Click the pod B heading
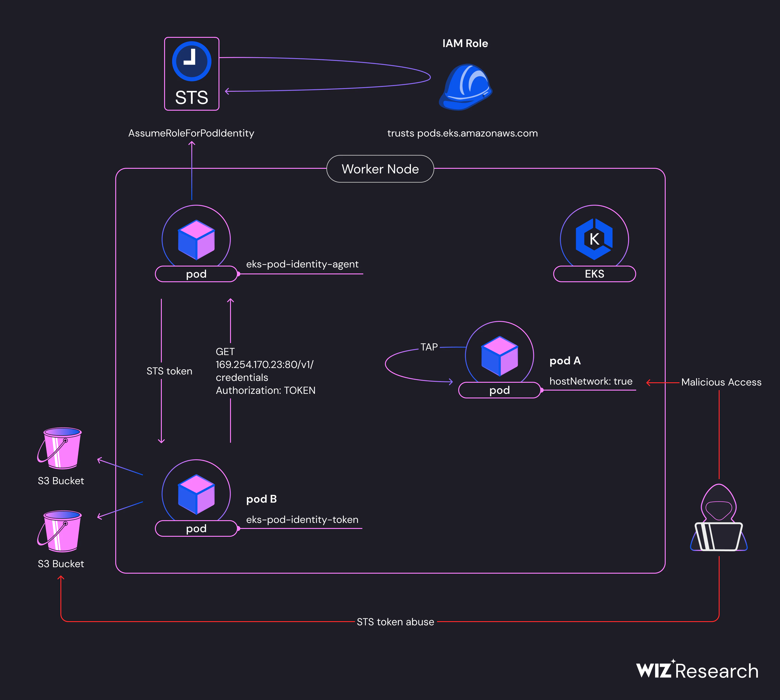The width and height of the screenshot is (780, 700). pyautogui.click(x=261, y=499)
